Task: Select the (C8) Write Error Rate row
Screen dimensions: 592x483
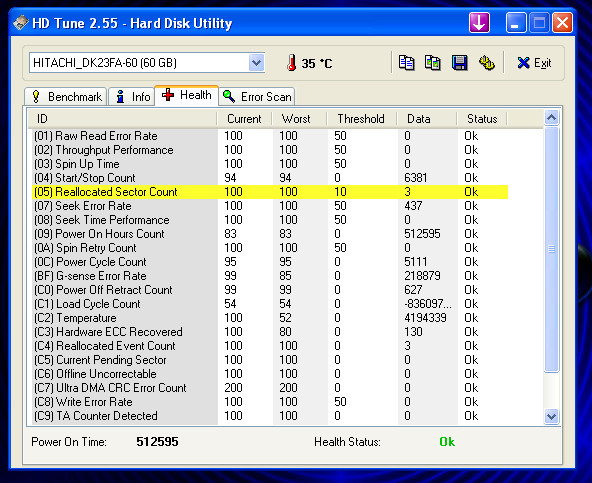Action: pyautogui.click(x=270, y=401)
